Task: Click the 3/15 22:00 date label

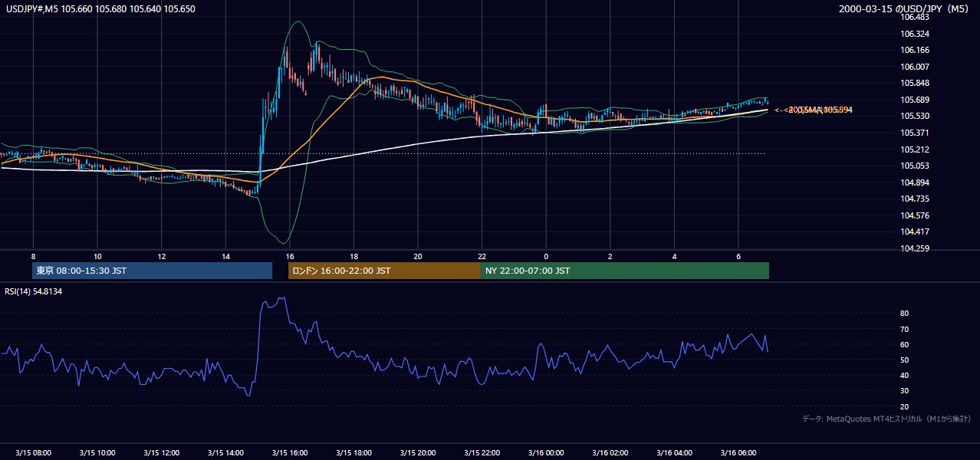Action: click(482, 453)
